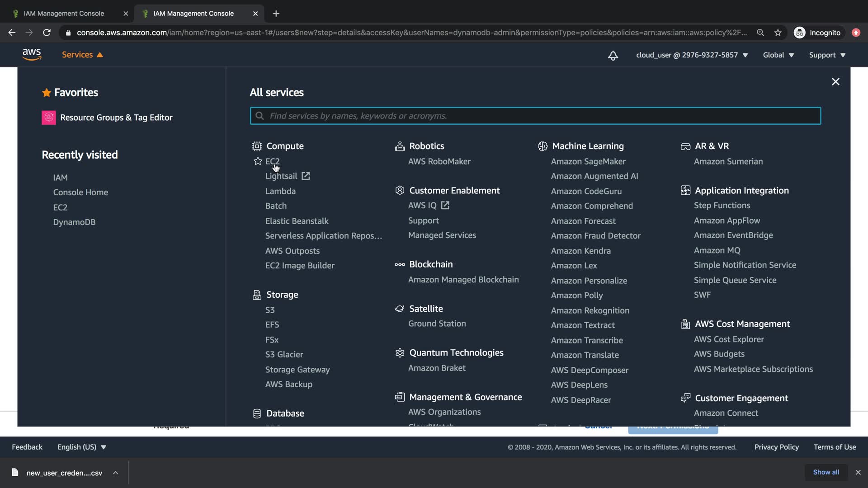Click the browser back arrow
The height and width of the screenshot is (488, 868).
pyautogui.click(x=12, y=33)
